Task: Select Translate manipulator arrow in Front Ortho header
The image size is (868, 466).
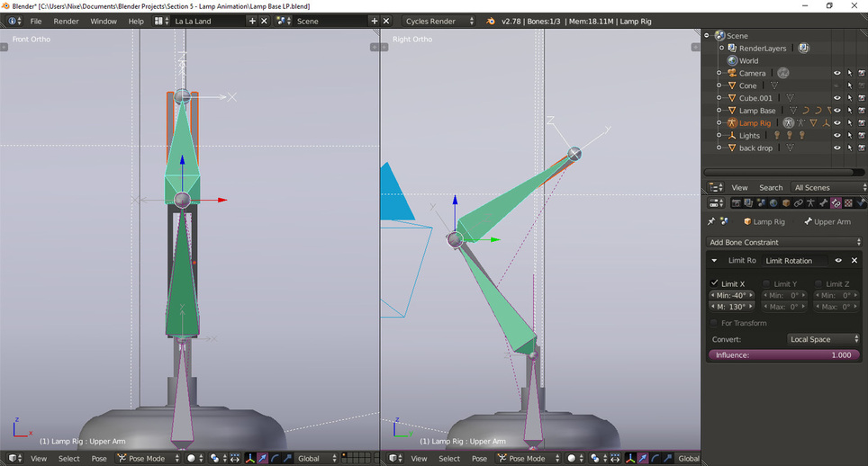Action: click(x=263, y=458)
